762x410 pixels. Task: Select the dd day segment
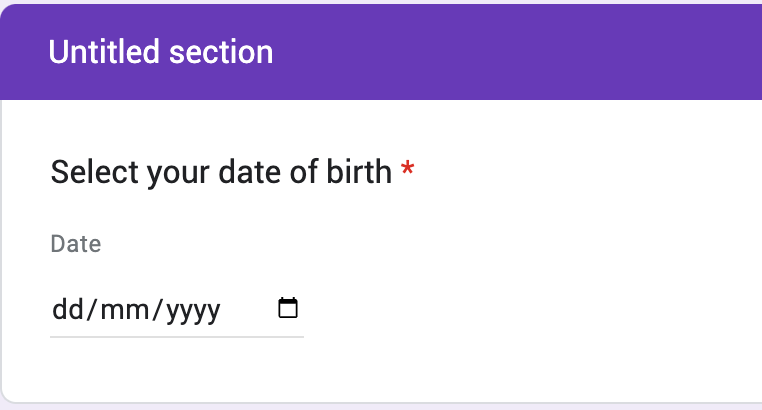[68, 309]
